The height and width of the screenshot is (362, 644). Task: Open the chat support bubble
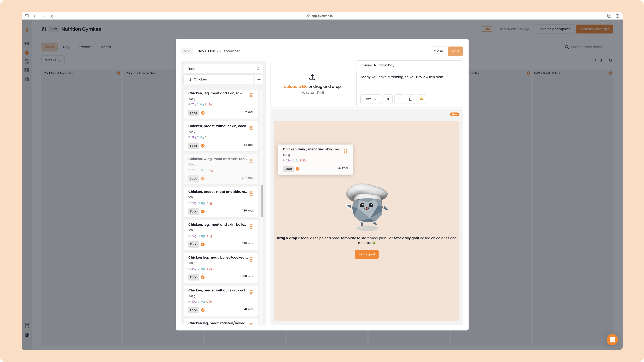point(612,340)
